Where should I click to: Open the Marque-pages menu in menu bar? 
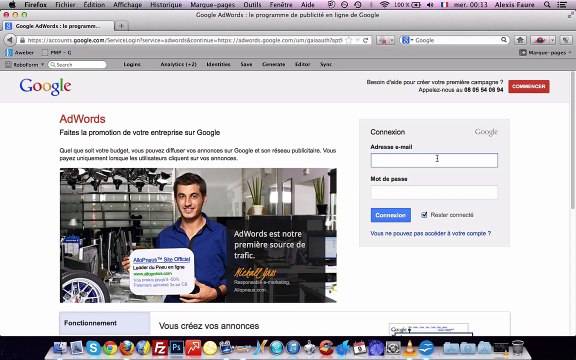pos(213,5)
